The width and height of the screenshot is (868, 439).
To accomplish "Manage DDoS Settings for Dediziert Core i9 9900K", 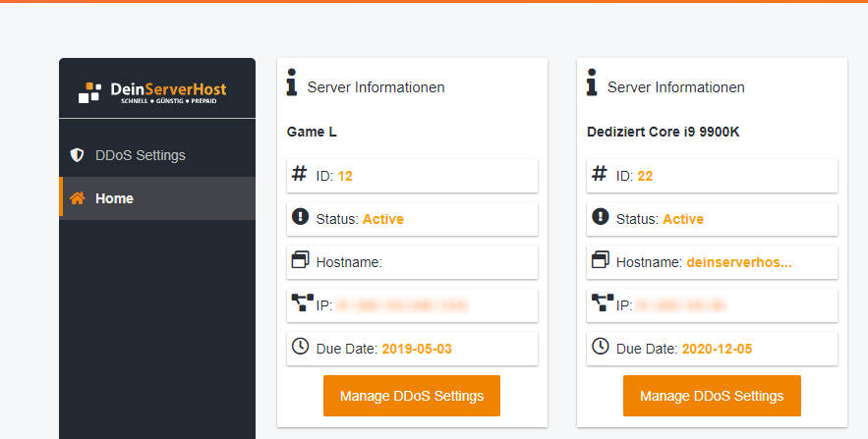I will tap(712, 396).
